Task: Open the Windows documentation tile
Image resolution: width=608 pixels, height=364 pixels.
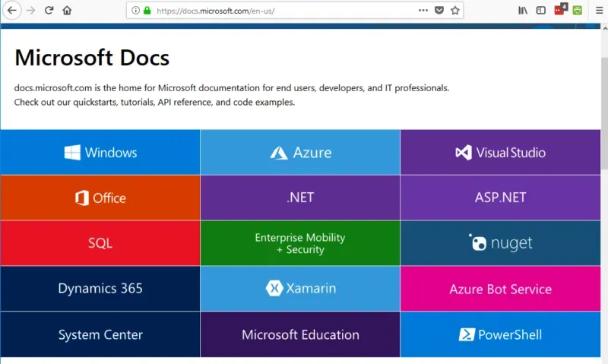Action: (100, 153)
